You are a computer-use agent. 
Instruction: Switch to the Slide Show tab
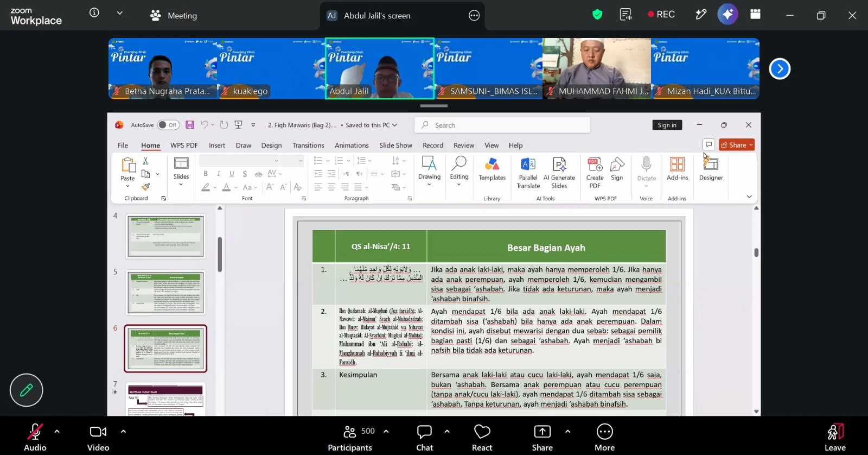pos(395,146)
